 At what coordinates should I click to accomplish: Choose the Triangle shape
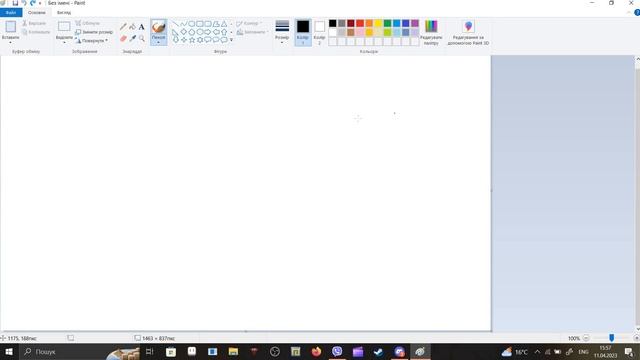tap(224, 24)
